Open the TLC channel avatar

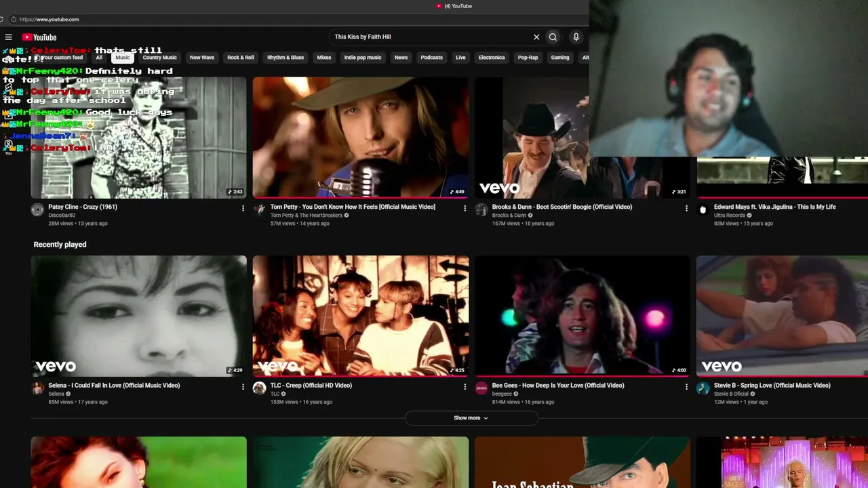pos(259,388)
